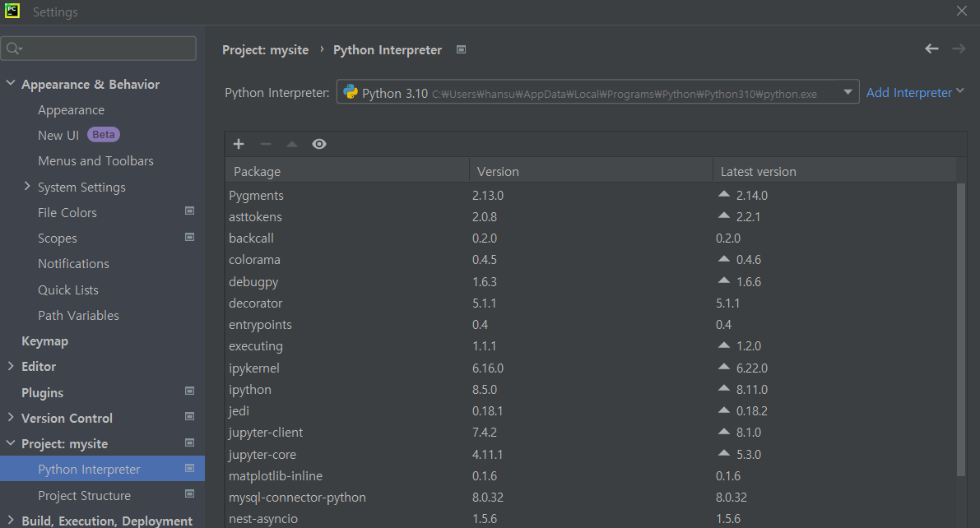The image size is (980, 528).
Task: Sort by Package column header
Action: click(x=347, y=170)
